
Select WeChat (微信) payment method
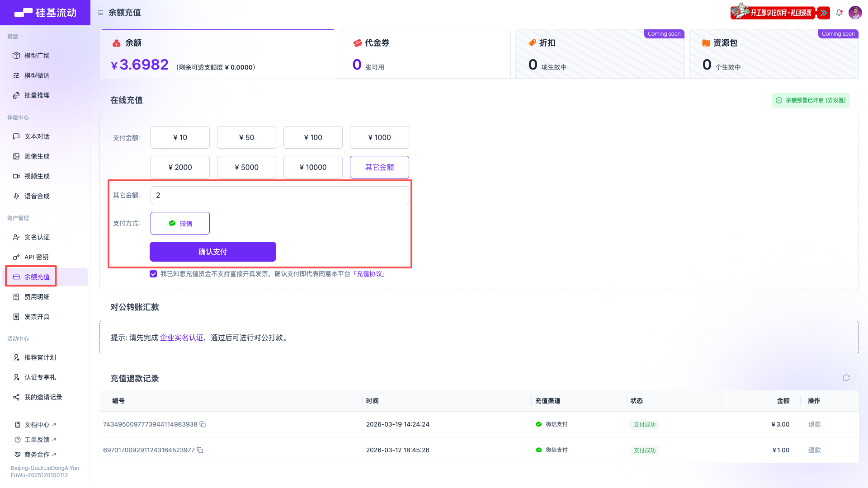click(x=180, y=223)
